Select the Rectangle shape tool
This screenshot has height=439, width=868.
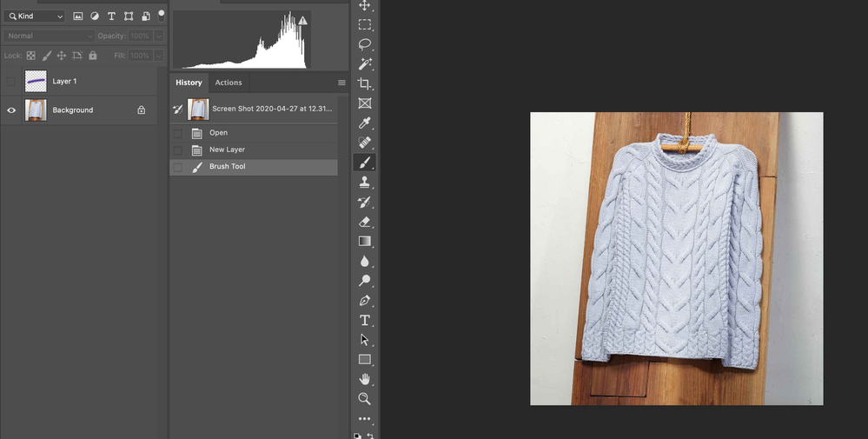364,359
